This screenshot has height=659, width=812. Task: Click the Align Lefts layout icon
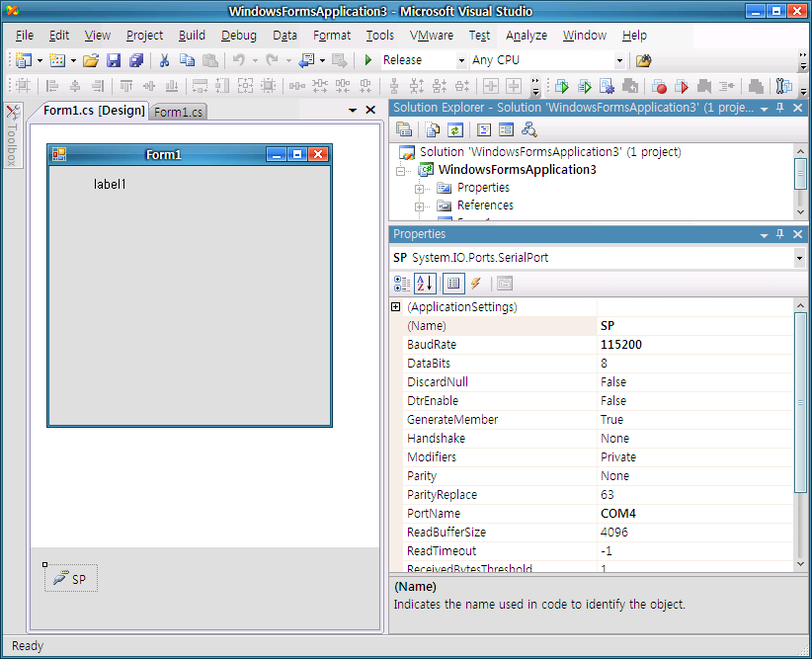click(x=51, y=86)
